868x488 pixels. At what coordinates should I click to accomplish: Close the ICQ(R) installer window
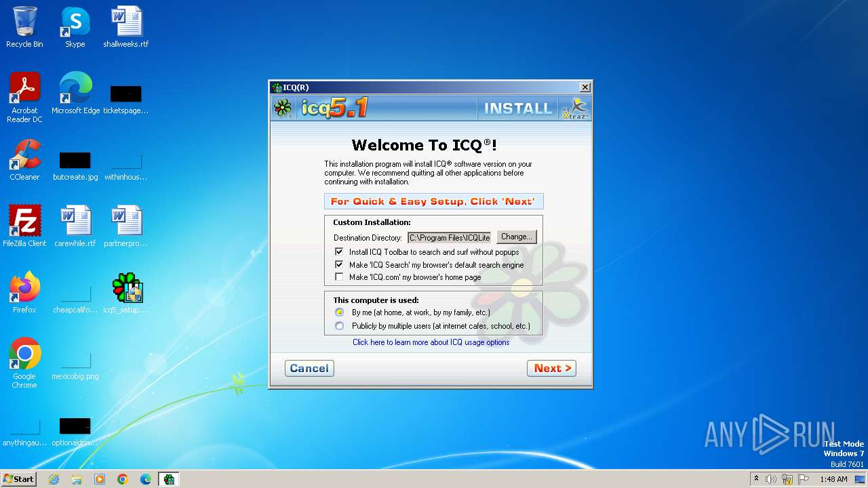tap(585, 87)
